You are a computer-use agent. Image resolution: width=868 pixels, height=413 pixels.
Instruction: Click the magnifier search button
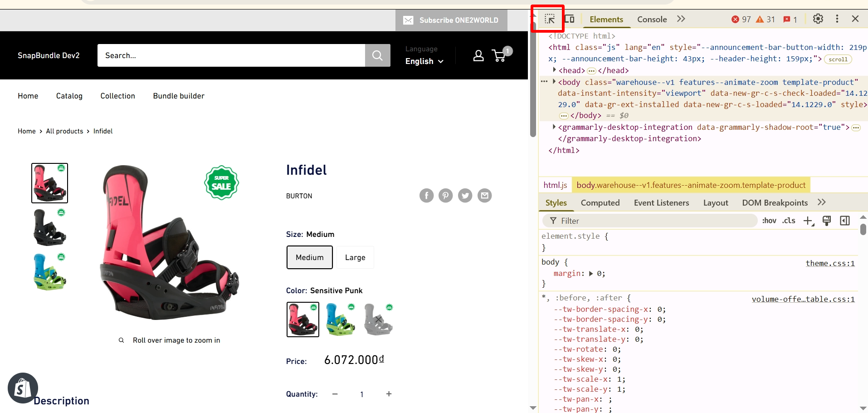point(378,55)
